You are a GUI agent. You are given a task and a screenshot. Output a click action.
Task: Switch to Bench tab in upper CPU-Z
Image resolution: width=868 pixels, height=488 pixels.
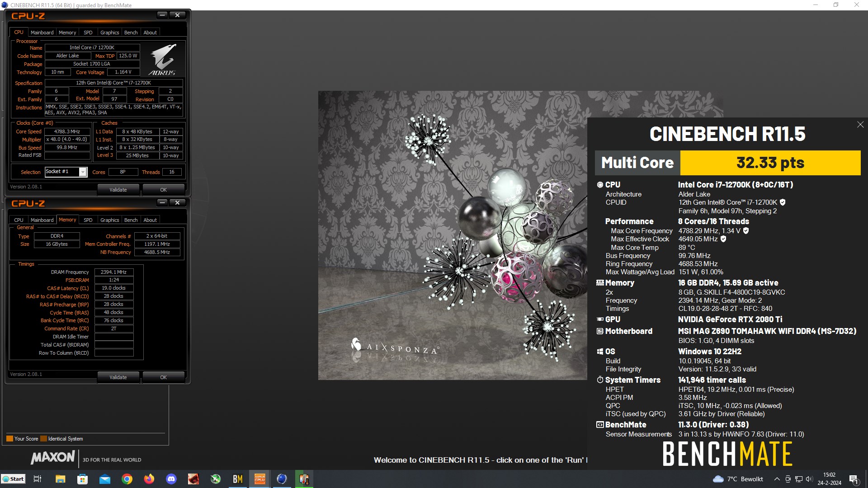(131, 33)
